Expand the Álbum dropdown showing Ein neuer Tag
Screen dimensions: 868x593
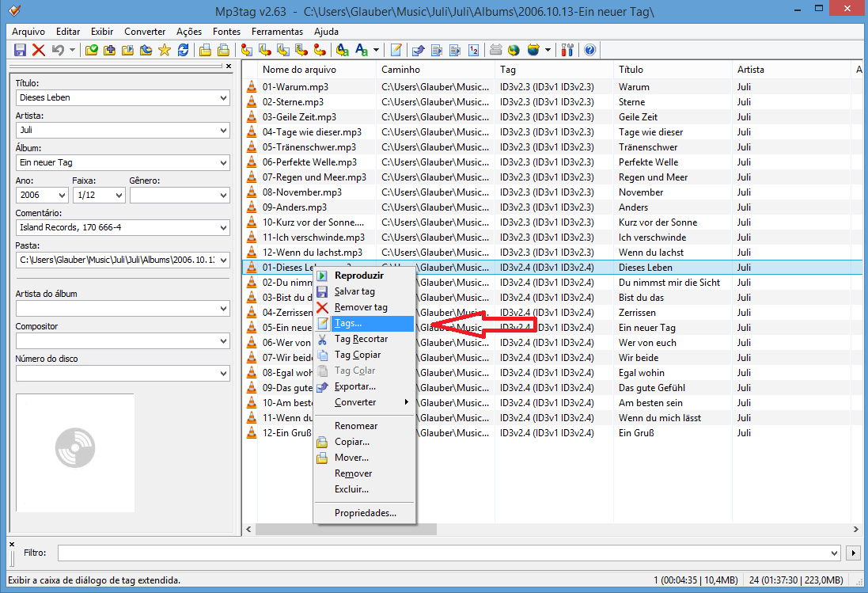pyautogui.click(x=223, y=163)
